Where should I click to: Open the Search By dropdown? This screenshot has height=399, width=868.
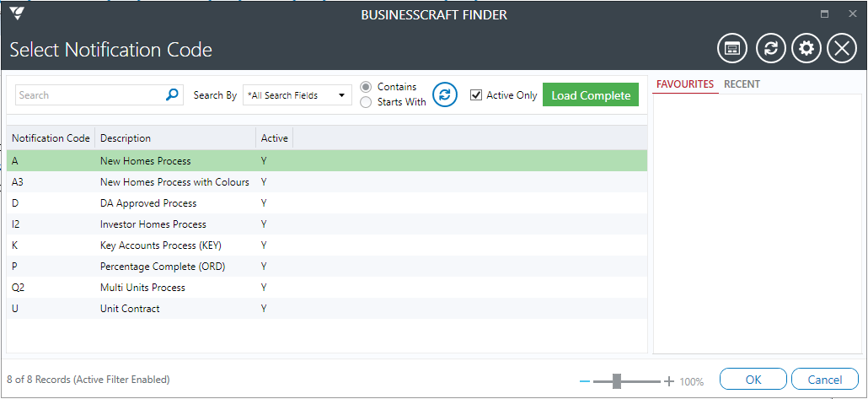(297, 95)
